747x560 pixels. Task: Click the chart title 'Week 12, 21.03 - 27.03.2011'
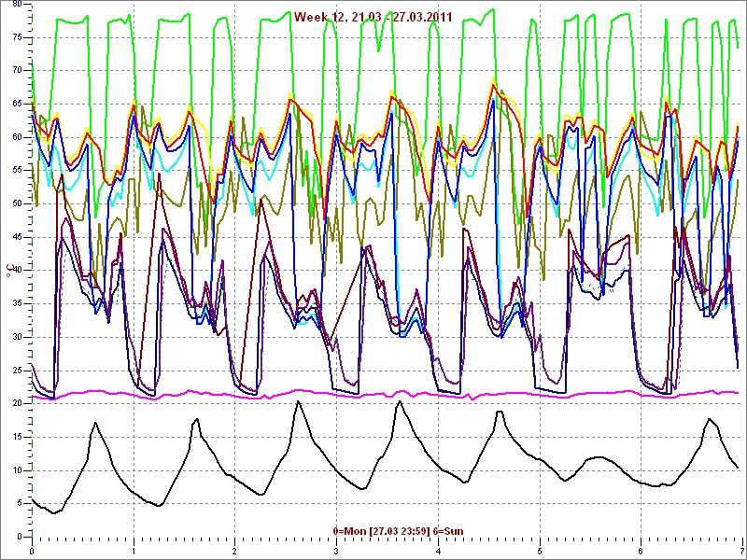click(373, 17)
